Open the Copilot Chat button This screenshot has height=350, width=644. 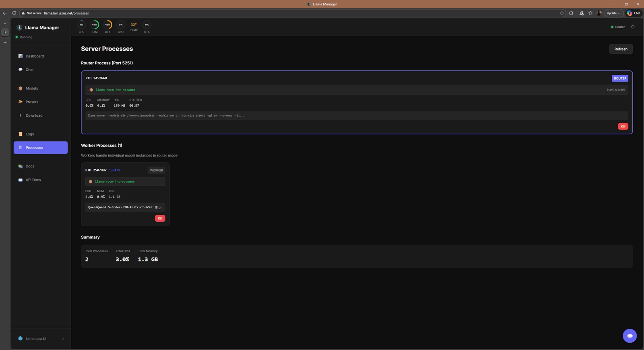pos(634,13)
